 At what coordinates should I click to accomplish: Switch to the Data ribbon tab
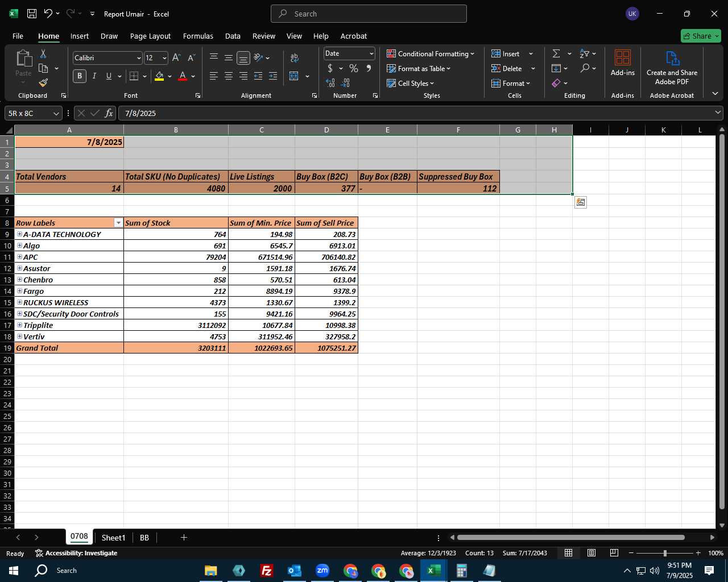coord(233,36)
